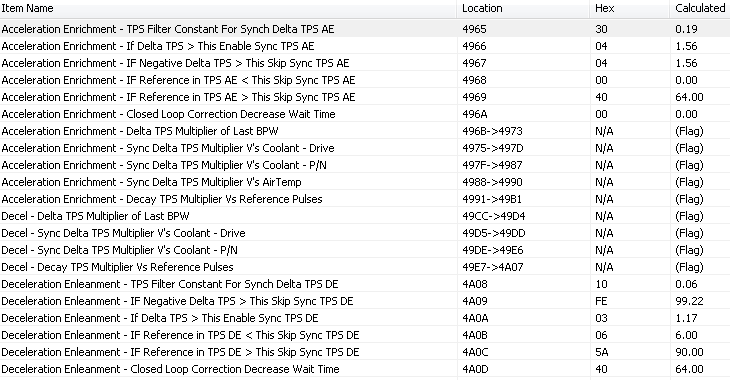Select row If Delta TPS > This Enable Sync TPS AE
This screenshot has width=730, height=380.
365,46
